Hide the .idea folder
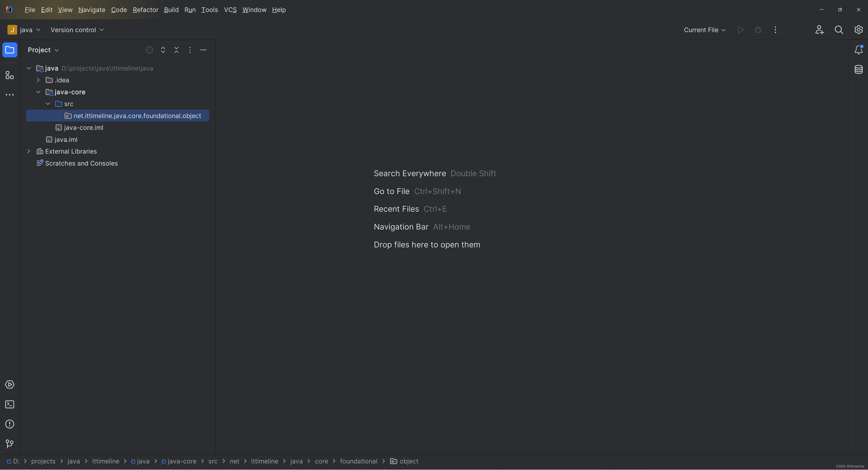 click(x=38, y=80)
